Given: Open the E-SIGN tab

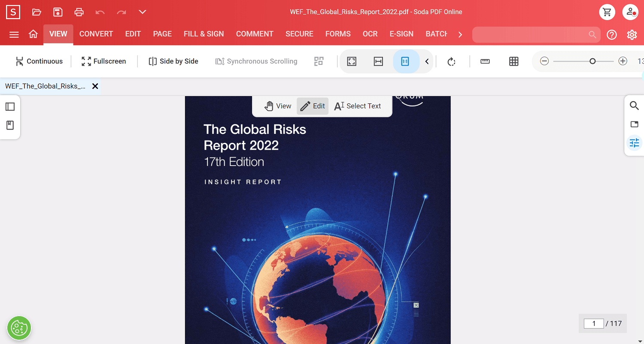Looking at the screenshot, I should (401, 34).
